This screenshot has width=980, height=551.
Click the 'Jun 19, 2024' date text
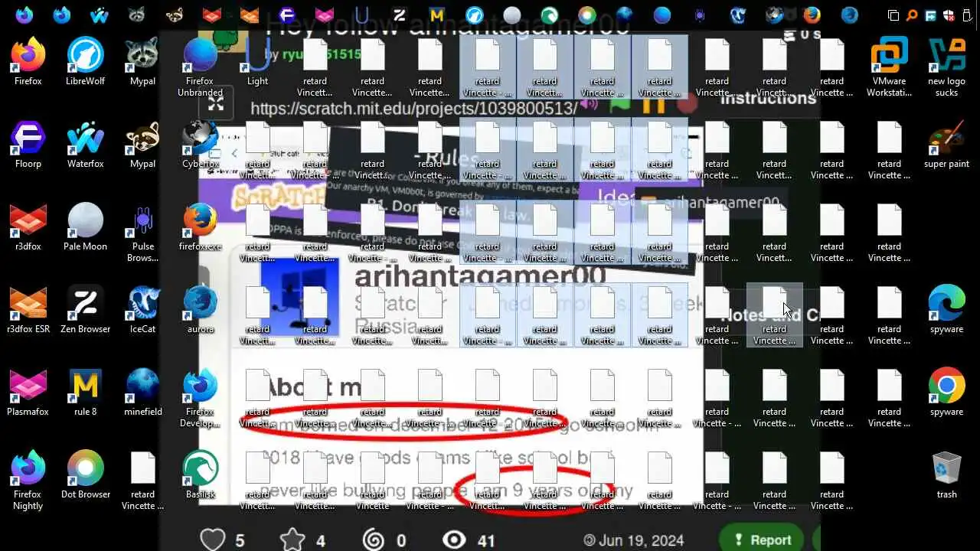(642, 540)
